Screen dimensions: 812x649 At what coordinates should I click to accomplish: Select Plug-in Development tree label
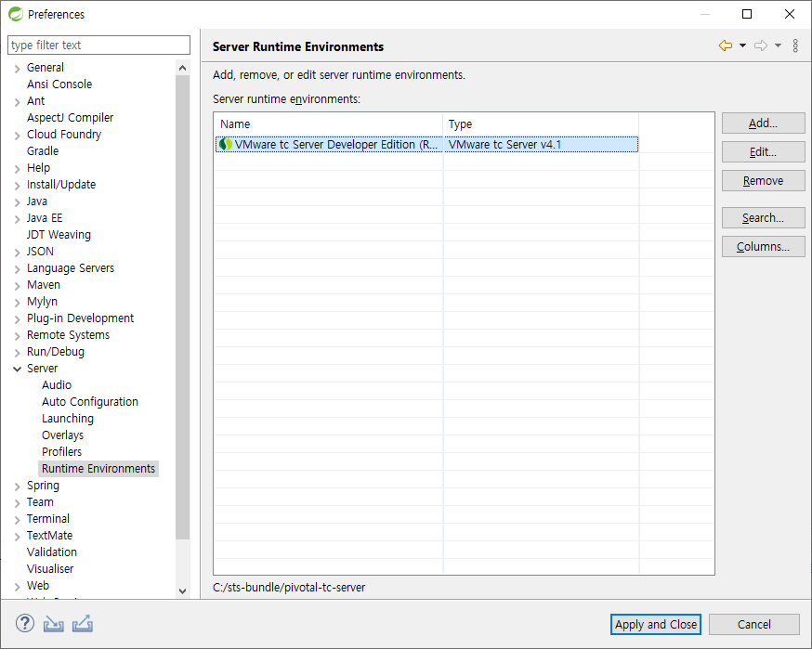80,318
